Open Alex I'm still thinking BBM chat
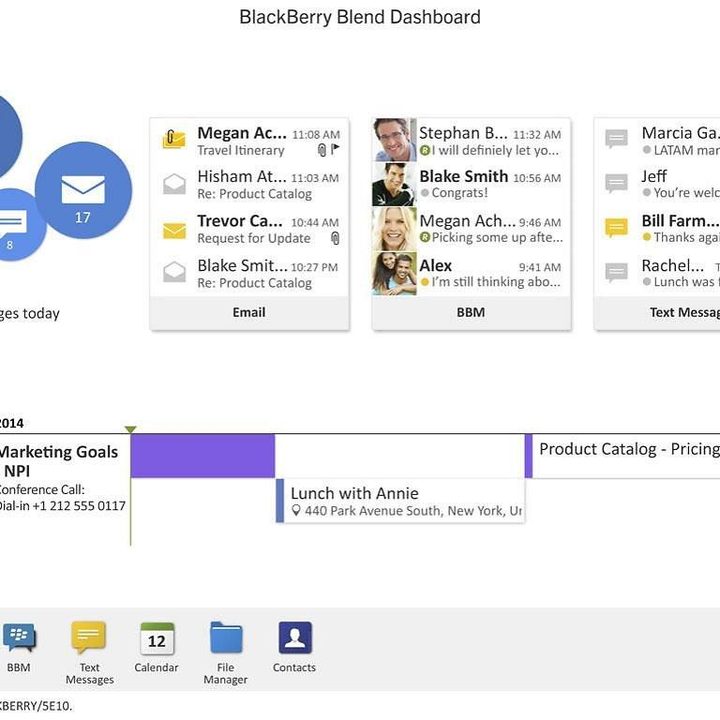 pyautogui.click(x=471, y=273)
